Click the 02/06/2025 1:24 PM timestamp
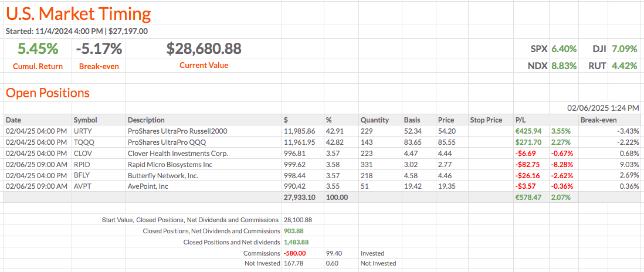The height and width of the screenshot is (272, 644). tap(603, 108)
